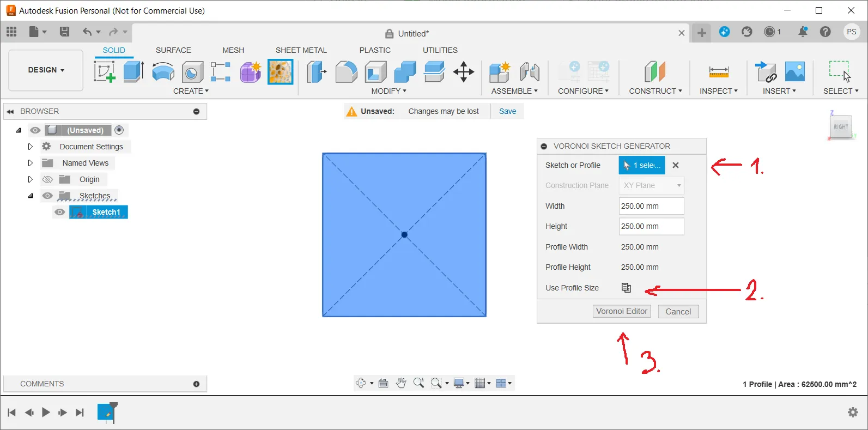Screen dimensions: 868x430
Task: Open the CREATE menu dropdown
Action: click(x=191, y=91)
